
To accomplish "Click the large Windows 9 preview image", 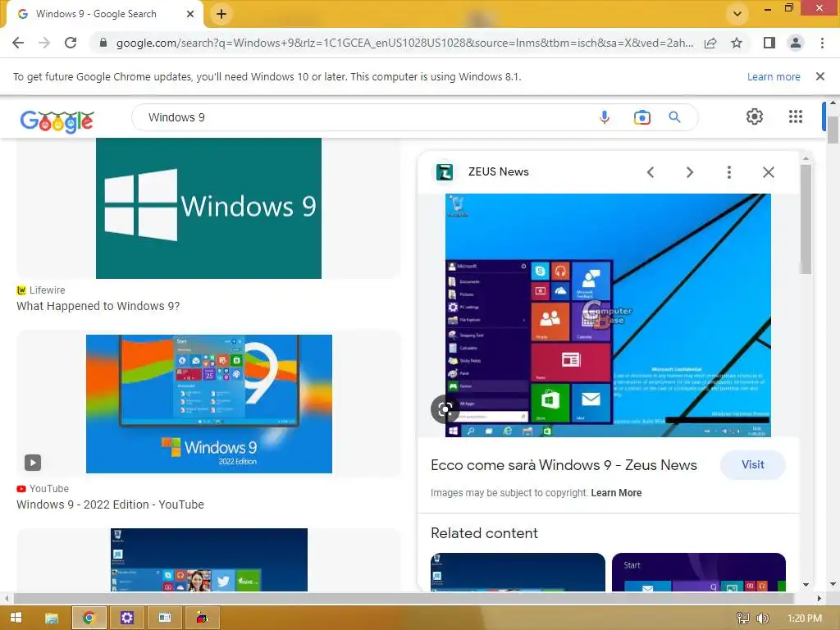I will pyautogui.click(x=608, y=316).
